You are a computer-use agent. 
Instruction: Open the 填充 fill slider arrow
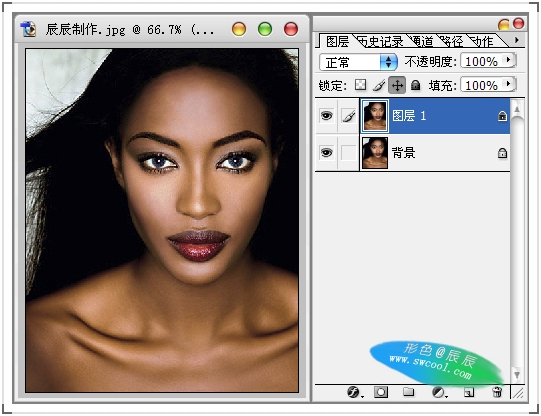(x=508, y=84)
